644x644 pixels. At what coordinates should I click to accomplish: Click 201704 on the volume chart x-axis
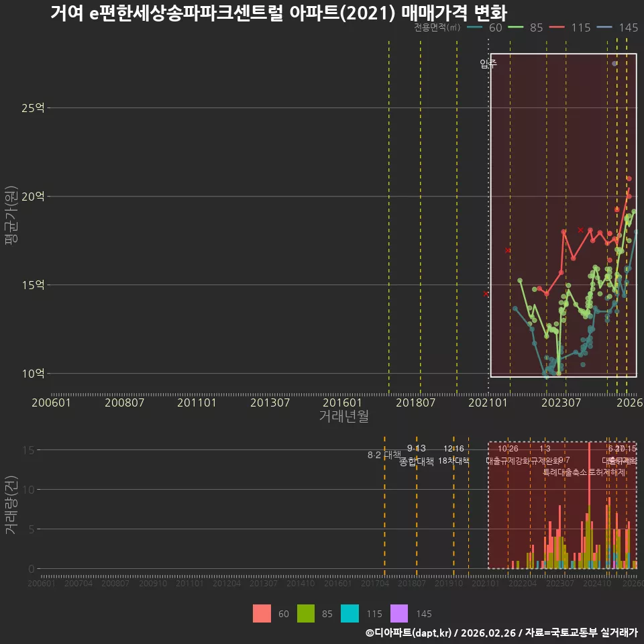(375, 583)
